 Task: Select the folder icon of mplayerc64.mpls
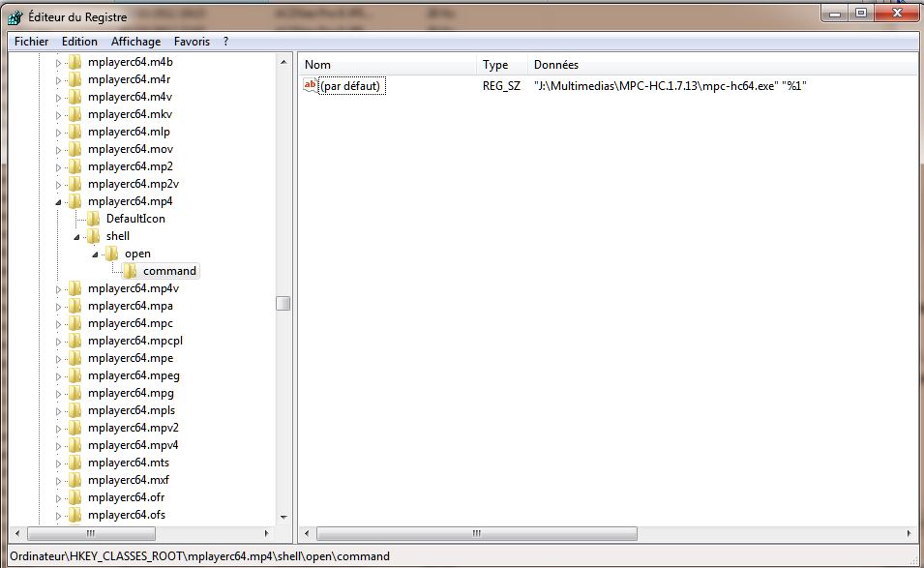pos(75,410)
